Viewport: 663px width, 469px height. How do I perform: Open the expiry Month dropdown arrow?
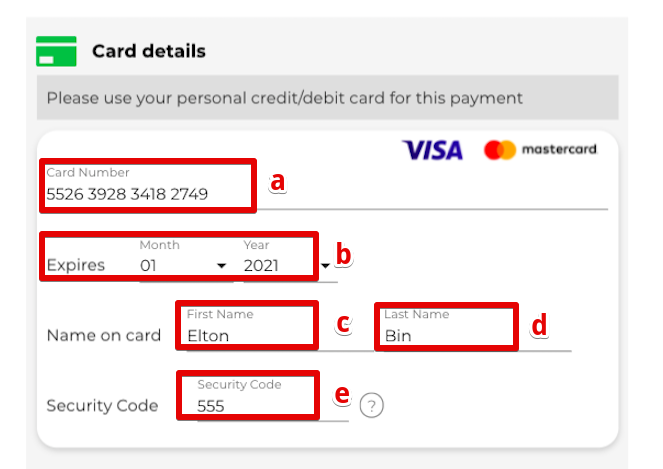pyautogui.click(x=221, y=266)
